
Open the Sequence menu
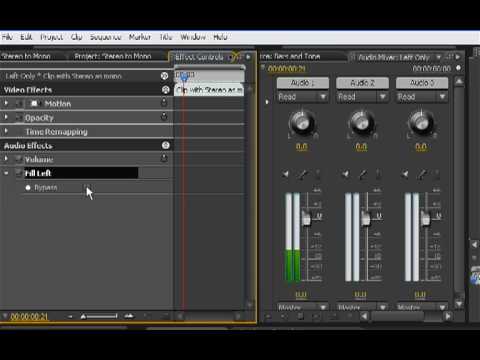point(105,37)
